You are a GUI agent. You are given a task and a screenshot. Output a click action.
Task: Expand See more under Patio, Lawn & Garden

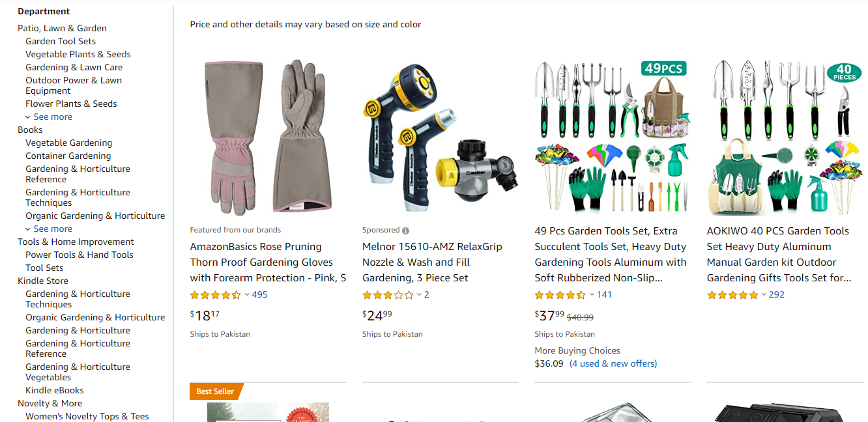[x=53, y=117]
